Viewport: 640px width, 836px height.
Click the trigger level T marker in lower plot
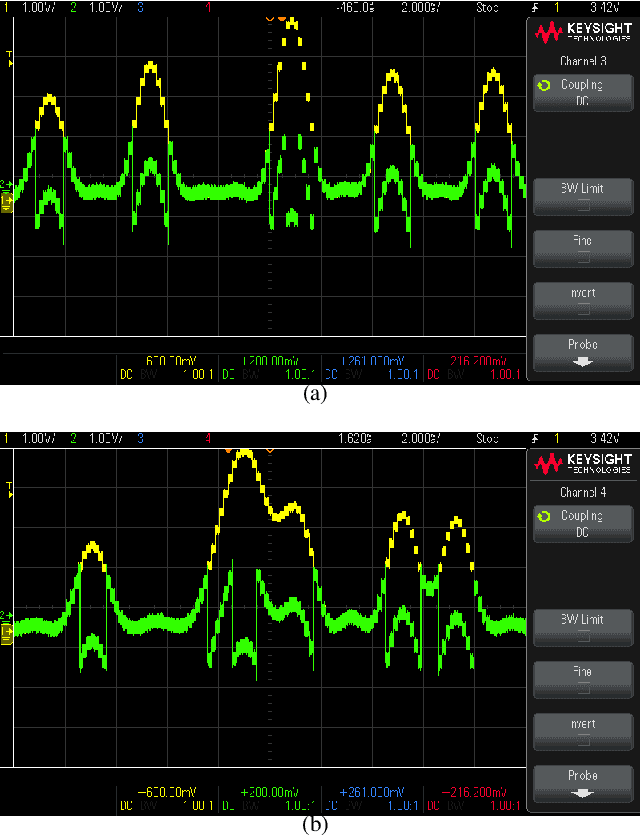[x=10, y=489]
